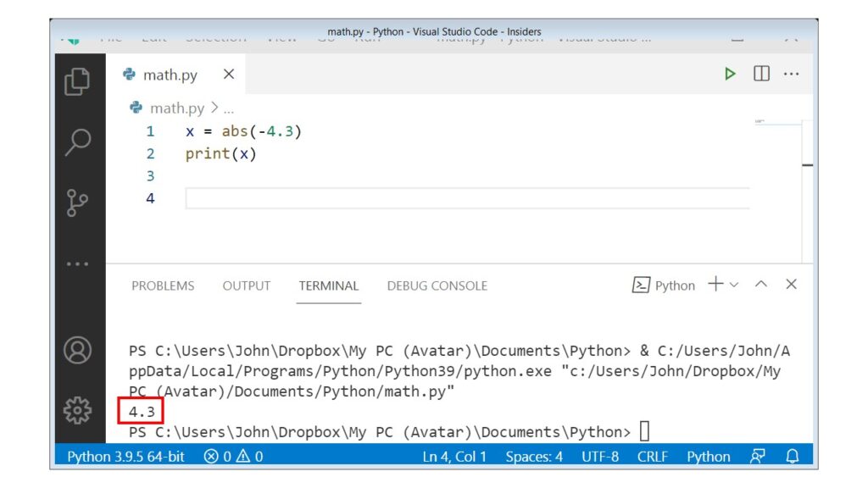The image size is (868, 488).
Task: Change end of line sequence via CRLF
Action: [652, 457]
